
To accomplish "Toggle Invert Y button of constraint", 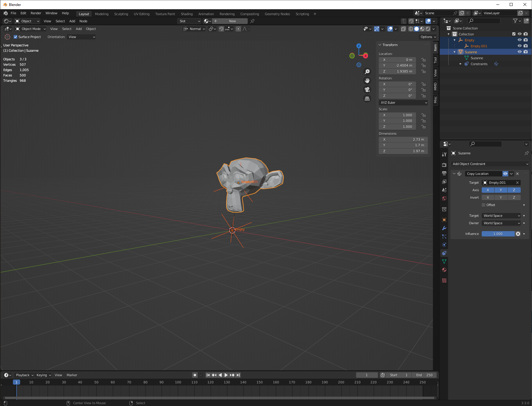I will click(501, 197).
